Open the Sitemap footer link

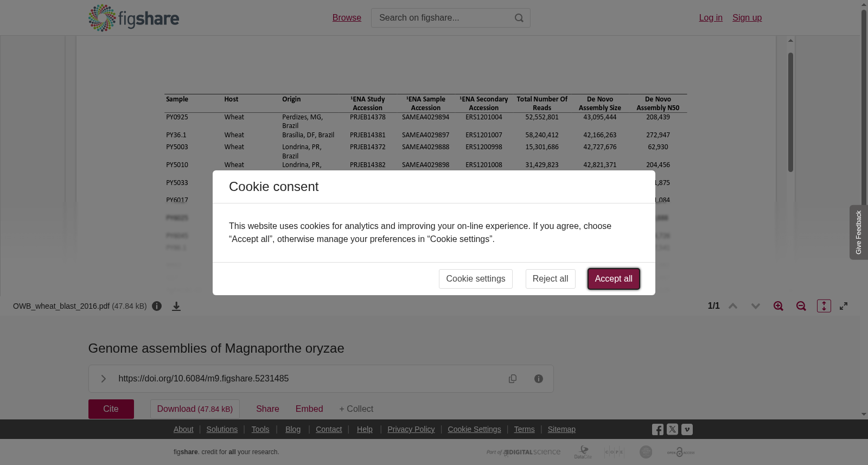pos(561,429)
